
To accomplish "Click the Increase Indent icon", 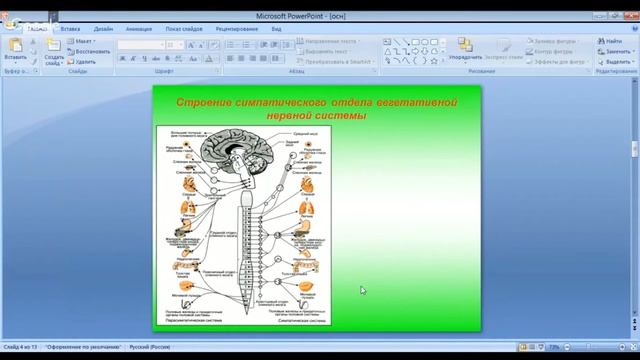I will (x=274, y=45).
